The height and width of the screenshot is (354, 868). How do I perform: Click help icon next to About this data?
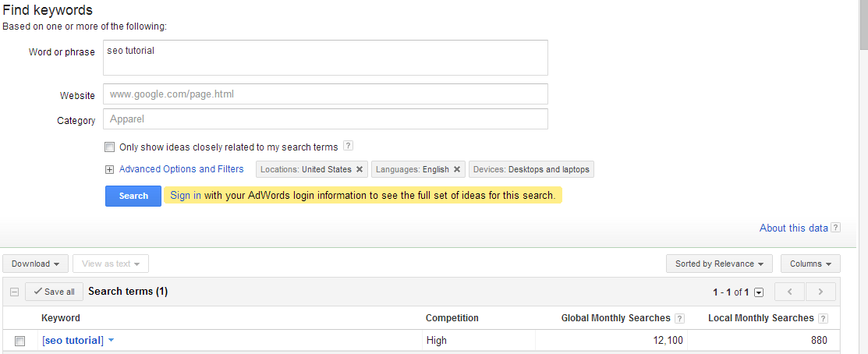[x=836, y=228]
